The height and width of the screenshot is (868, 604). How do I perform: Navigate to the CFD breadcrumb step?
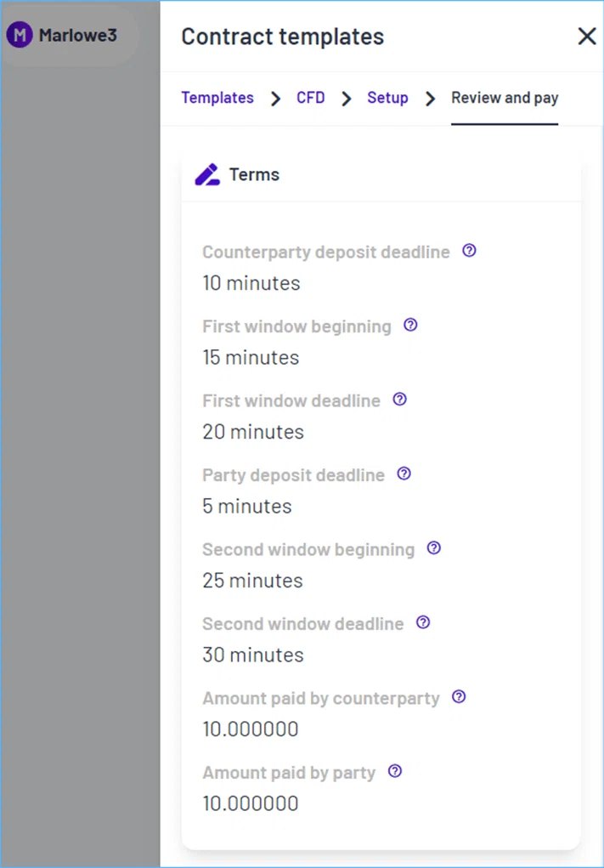click(x=310, y=98)
